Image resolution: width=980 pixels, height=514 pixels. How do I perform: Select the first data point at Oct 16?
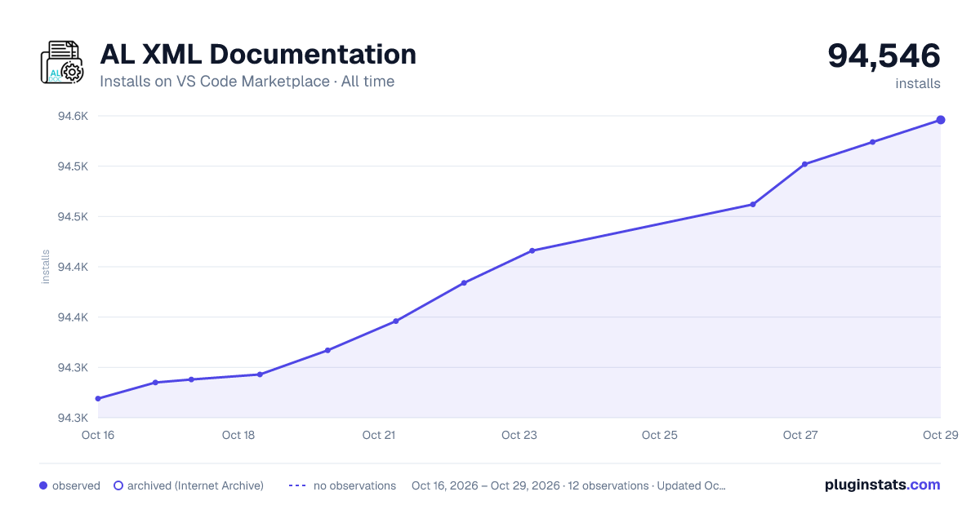(98, 399)
